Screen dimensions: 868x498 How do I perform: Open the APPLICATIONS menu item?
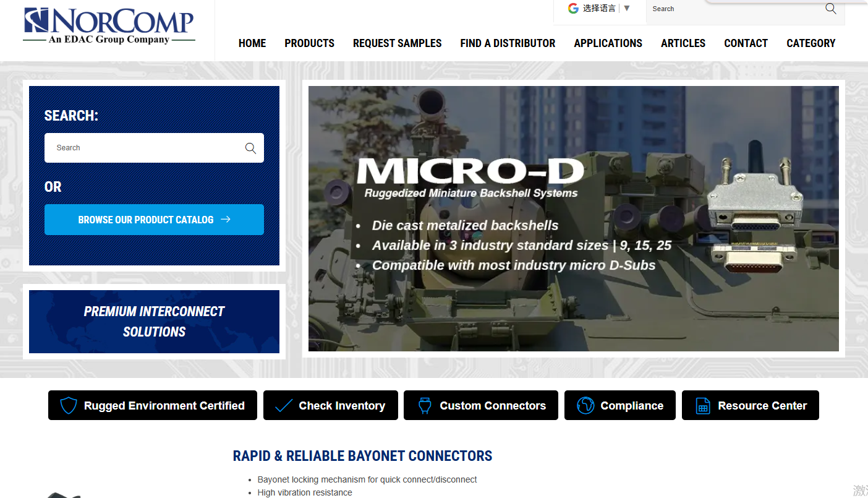608,43
